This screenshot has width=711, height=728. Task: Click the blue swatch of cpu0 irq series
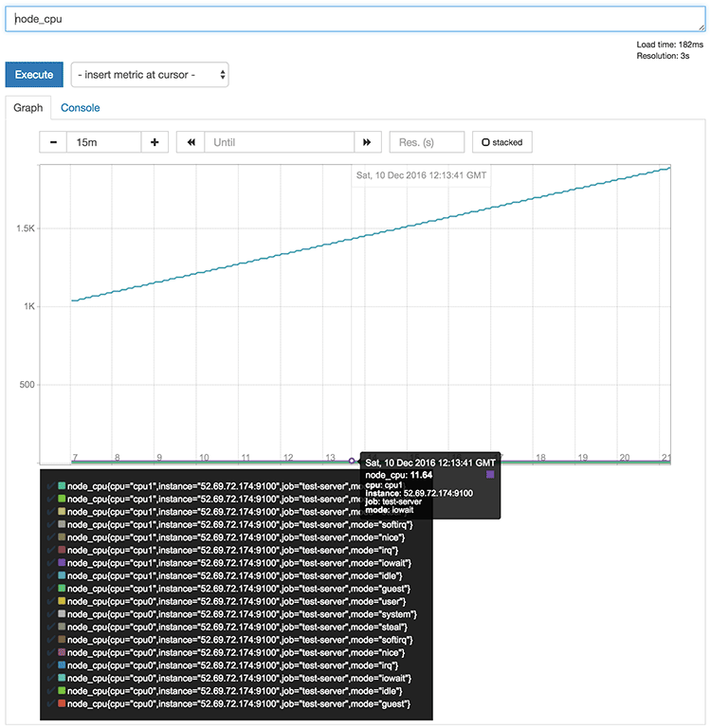(x=62, y=665)
